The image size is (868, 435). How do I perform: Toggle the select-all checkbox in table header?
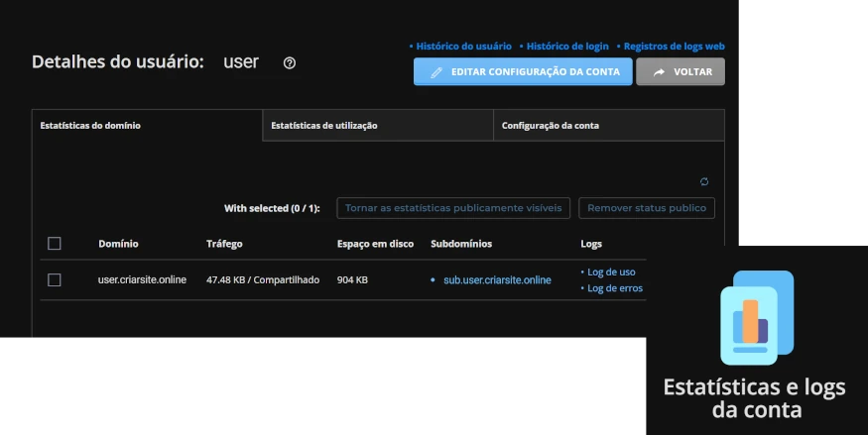pos(55,244)
